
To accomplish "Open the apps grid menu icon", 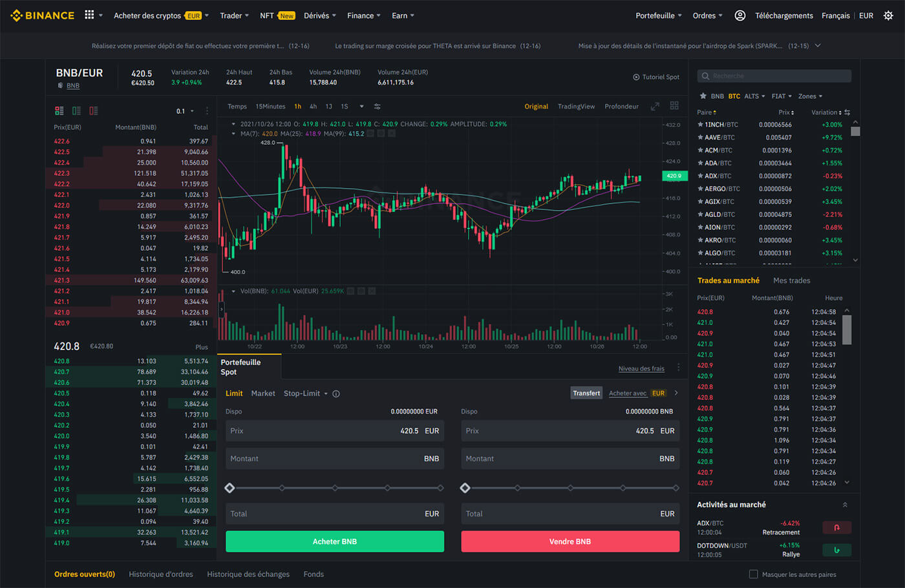I will coord(89,15).
